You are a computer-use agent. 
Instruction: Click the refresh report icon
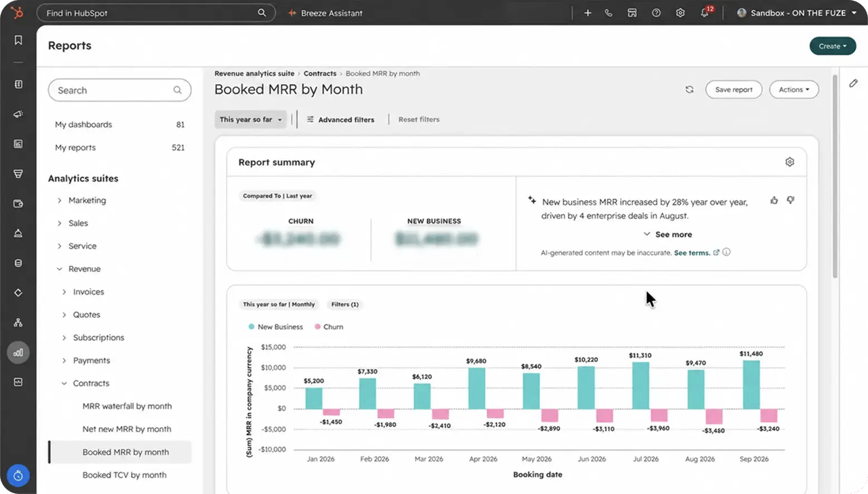[690, 89]
